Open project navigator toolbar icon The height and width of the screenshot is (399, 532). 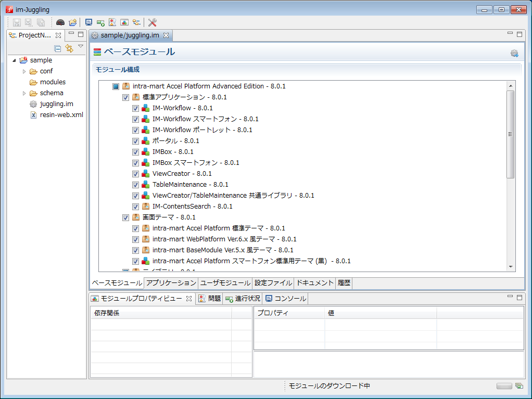136,22
